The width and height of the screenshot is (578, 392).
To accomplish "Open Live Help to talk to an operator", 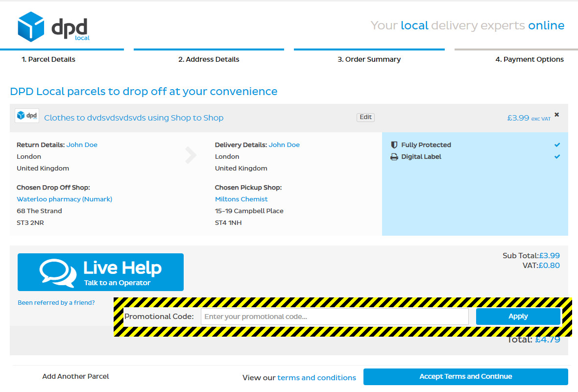I will (100, 272).
